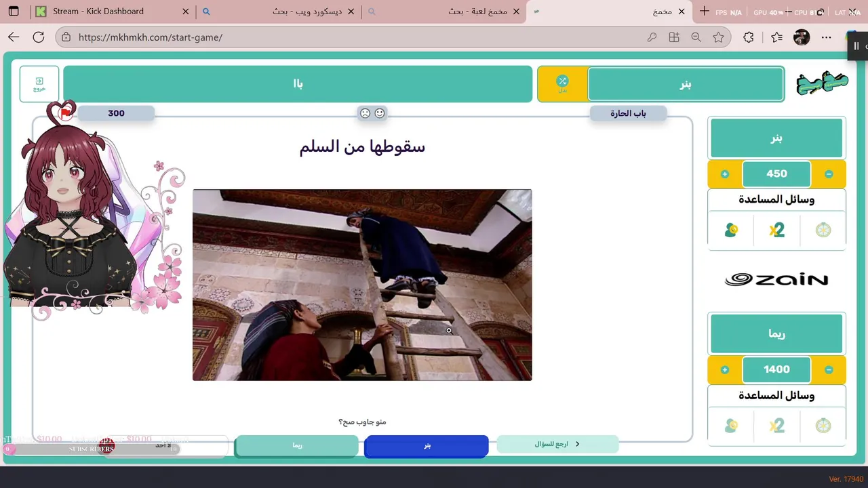Click the بنر score field showing 450

pyautogui.click(x=776, y=174)
